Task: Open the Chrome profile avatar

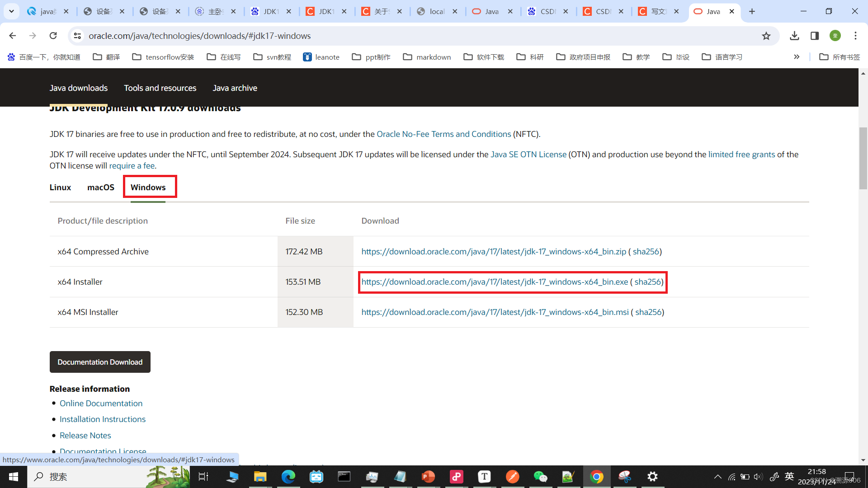Action: click(835, 36)
